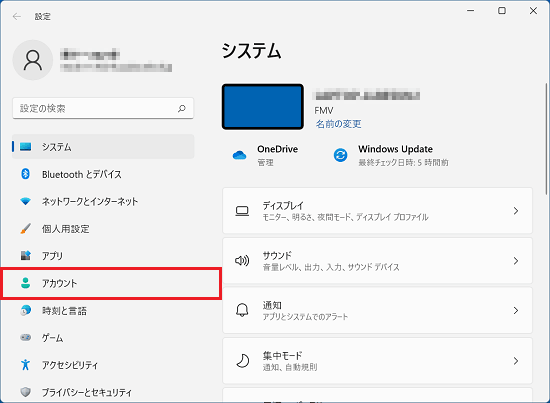Click the Sound speaker icon

tap(242, 261)
